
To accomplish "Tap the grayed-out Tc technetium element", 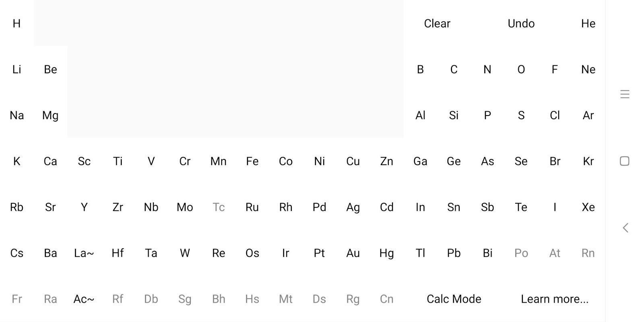I will (219, 207).
